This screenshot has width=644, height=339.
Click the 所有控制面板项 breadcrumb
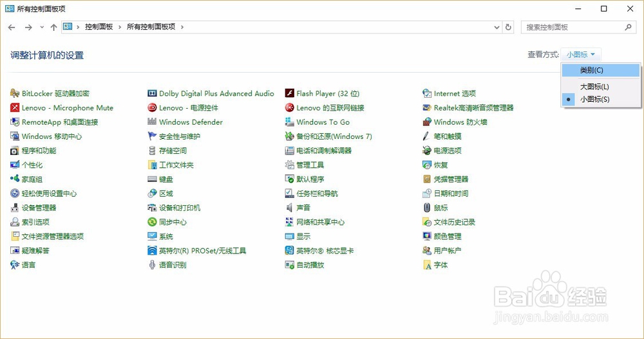151,27
